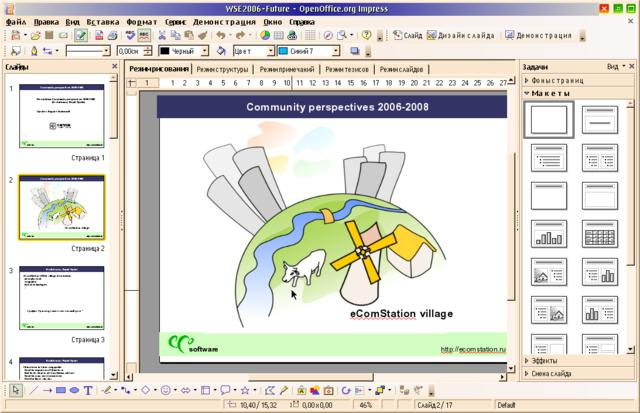Insert a spreadsheet table icon
This screenshot has width=640, height=413.
tap(279, 36)
